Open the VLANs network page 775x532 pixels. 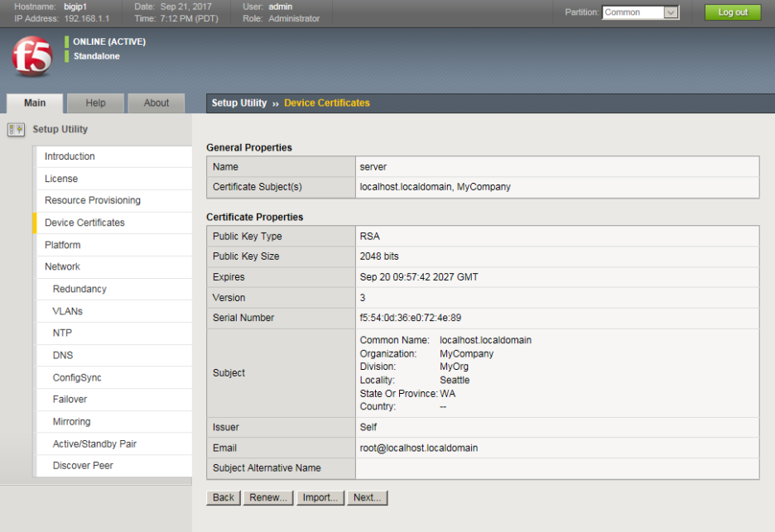[x=68, y=311]
